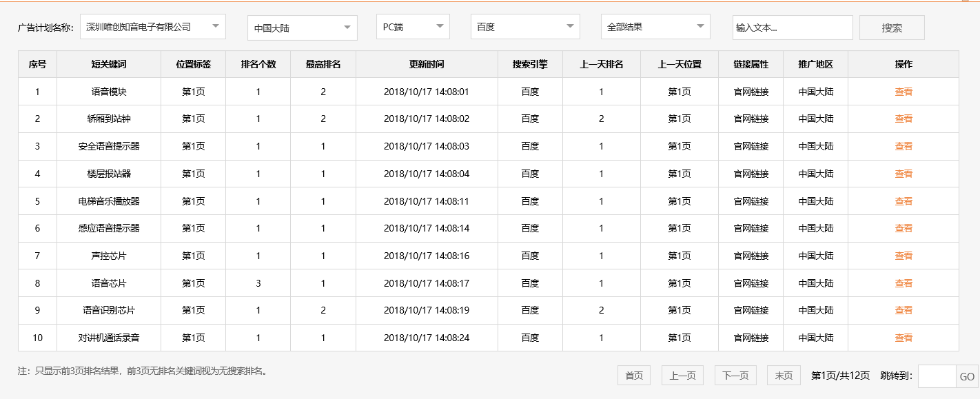Screen dimensions: 980x399
Task: Expand the 中国大陆 region dropdown
Action: tap(302, 27)
